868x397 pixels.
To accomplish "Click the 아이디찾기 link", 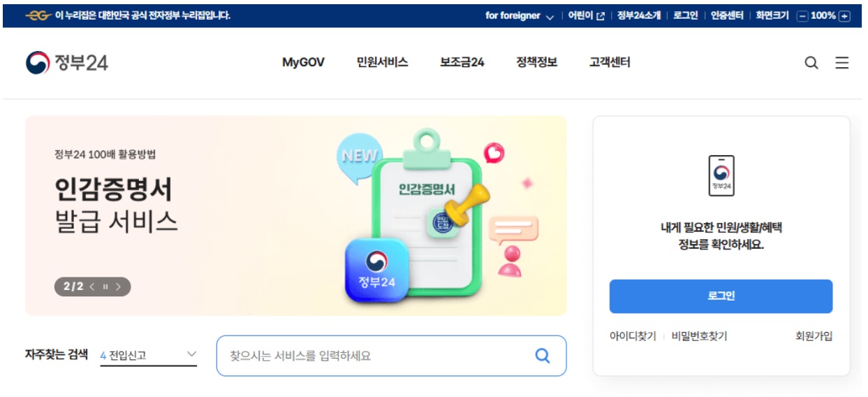I will point(633,336).
